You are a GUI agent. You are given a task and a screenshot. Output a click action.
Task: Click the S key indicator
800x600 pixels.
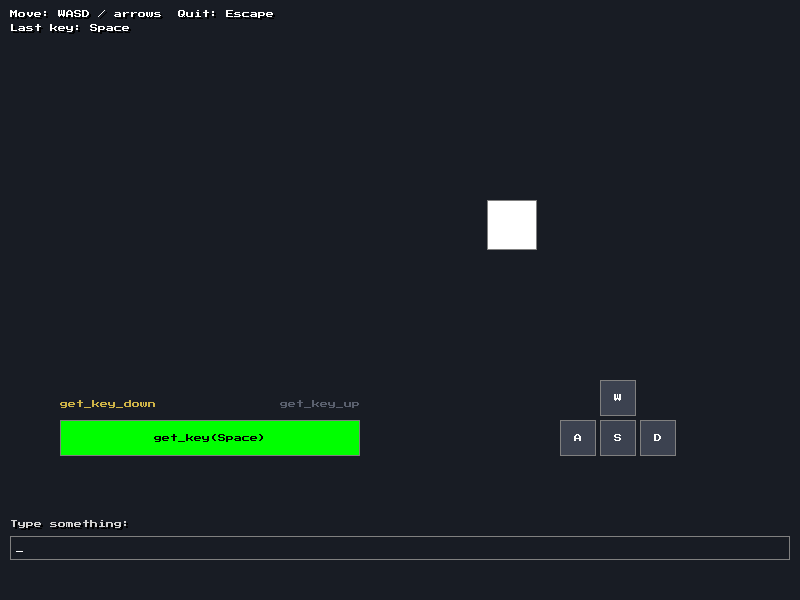[617, 438]
